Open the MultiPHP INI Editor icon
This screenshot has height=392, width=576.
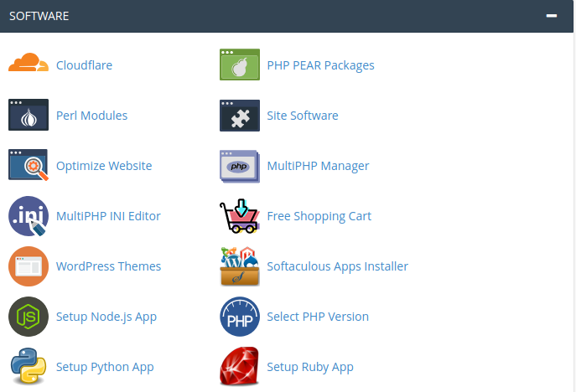pyautogui.click(x=29, y=216)
